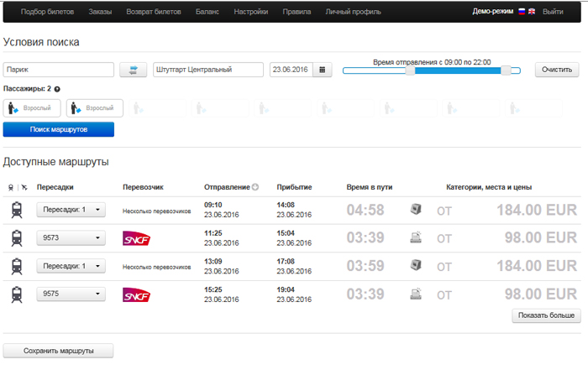The width and height of the screenshot is (588, 370).
Task: Open Настройки menu item
Action: tap(251, 12)
